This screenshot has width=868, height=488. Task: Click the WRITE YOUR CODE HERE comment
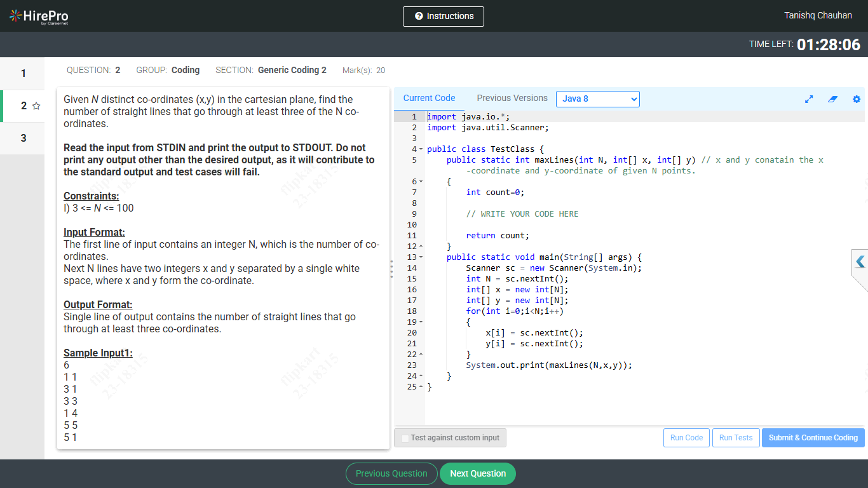coord(522,214)
